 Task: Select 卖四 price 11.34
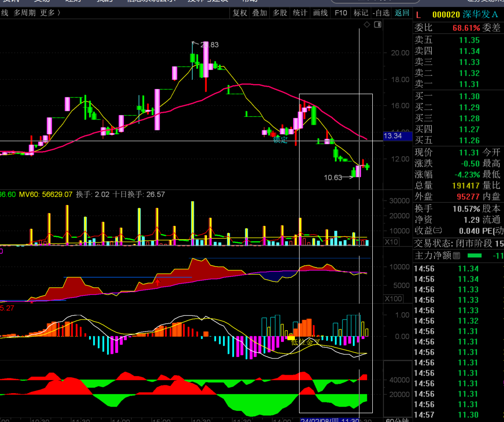[469, 51]
